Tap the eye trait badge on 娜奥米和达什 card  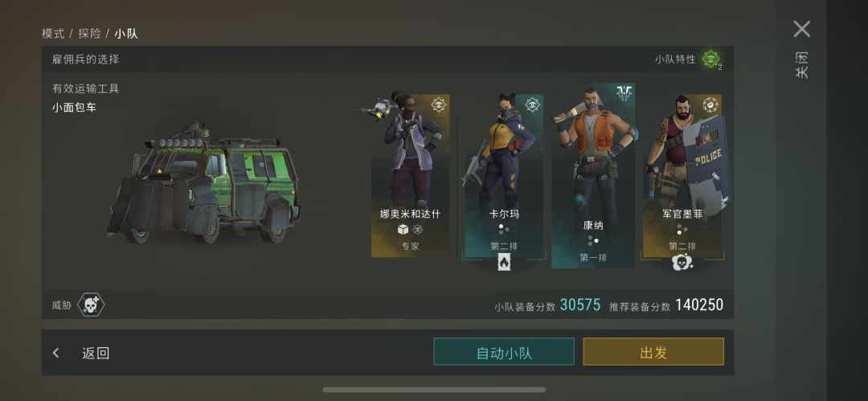[x=439, y=104]
